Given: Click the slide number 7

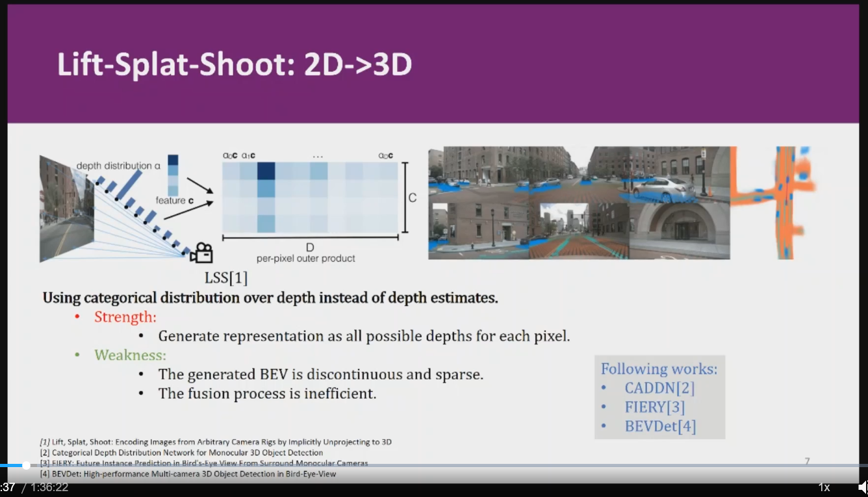Looking at the screenshot, I should (x=807, y=461).
